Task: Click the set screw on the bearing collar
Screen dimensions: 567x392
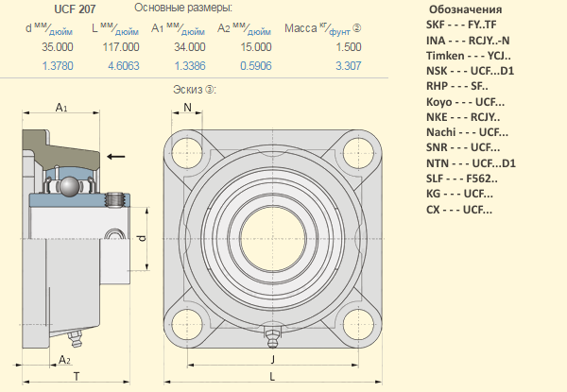Action: coord(118,200)
